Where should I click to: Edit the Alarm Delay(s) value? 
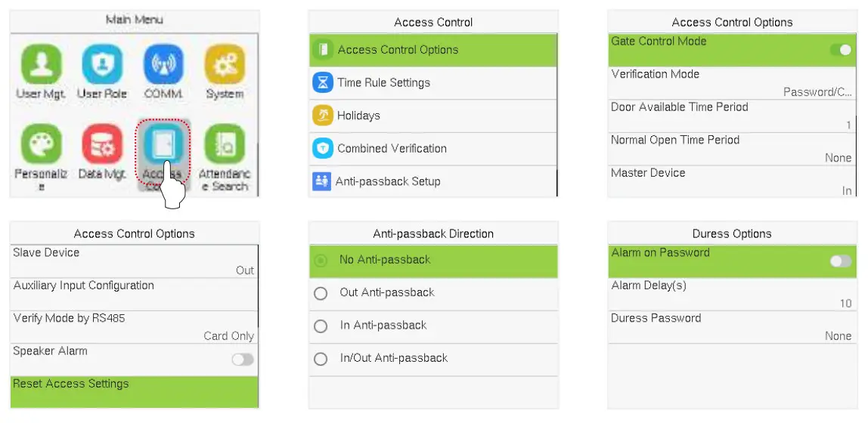tap(731, 294)
